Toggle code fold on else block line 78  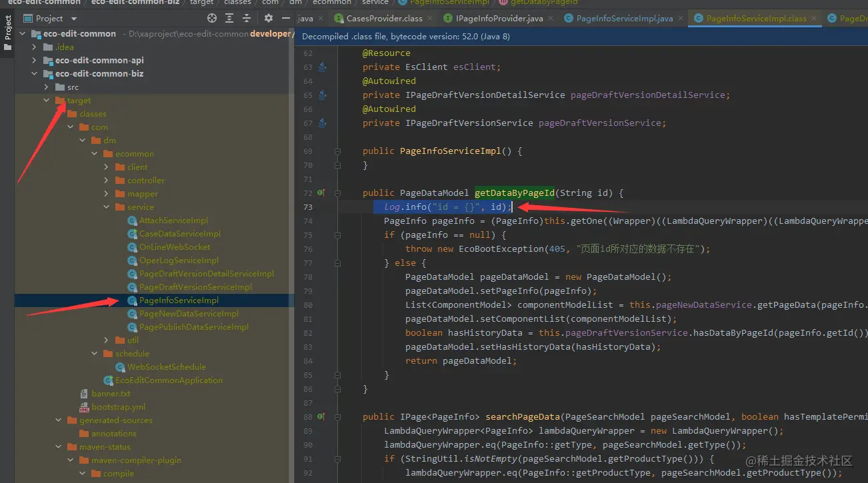point(338,263)
